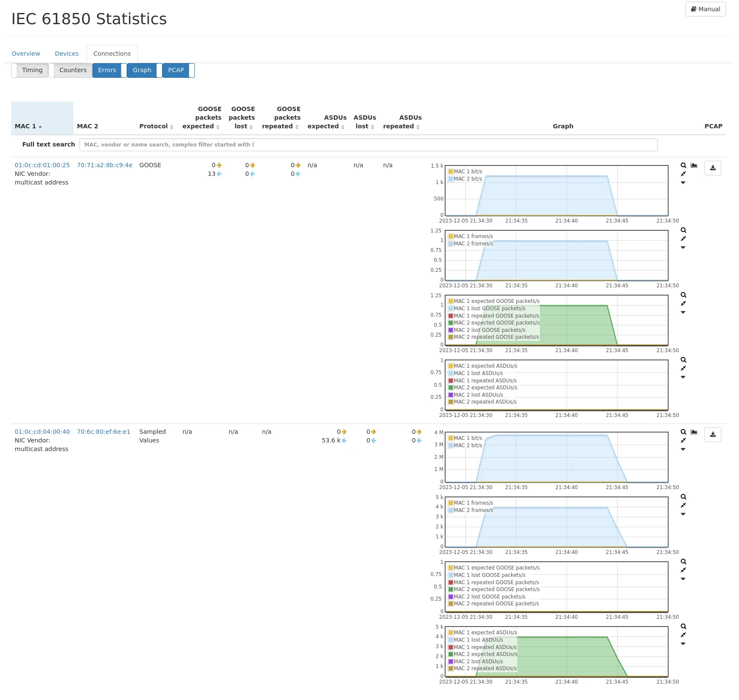The height and width of the screenshot is (700, 739).
Task: Open the Manual book button
Action: pos(705,9)
